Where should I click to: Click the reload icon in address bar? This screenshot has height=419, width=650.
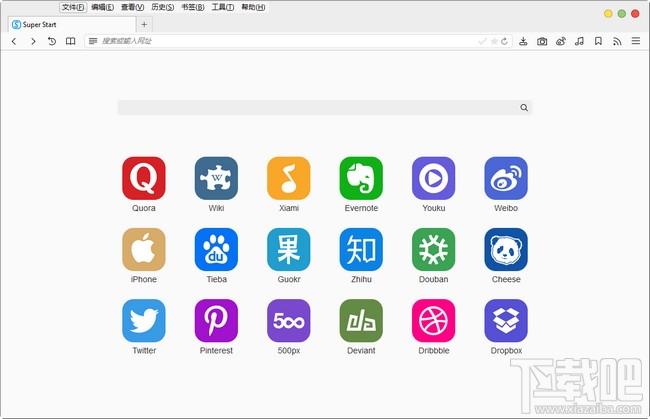(504, 41)
